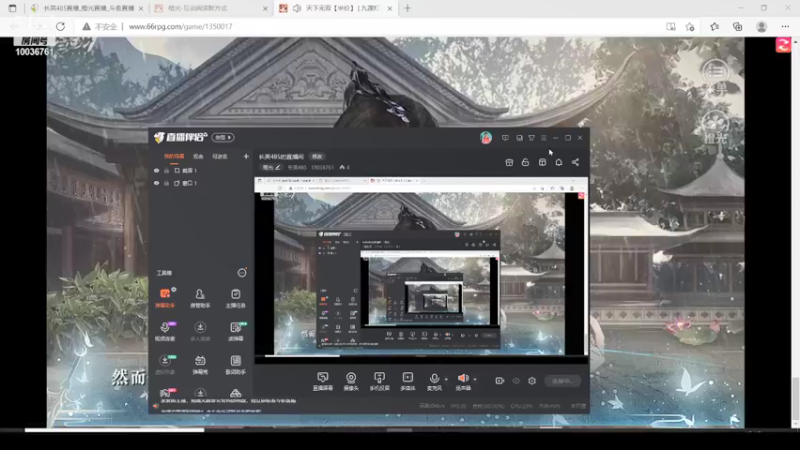
Task: Switch to the 双击 scene tab
Action: pos(198,157)
